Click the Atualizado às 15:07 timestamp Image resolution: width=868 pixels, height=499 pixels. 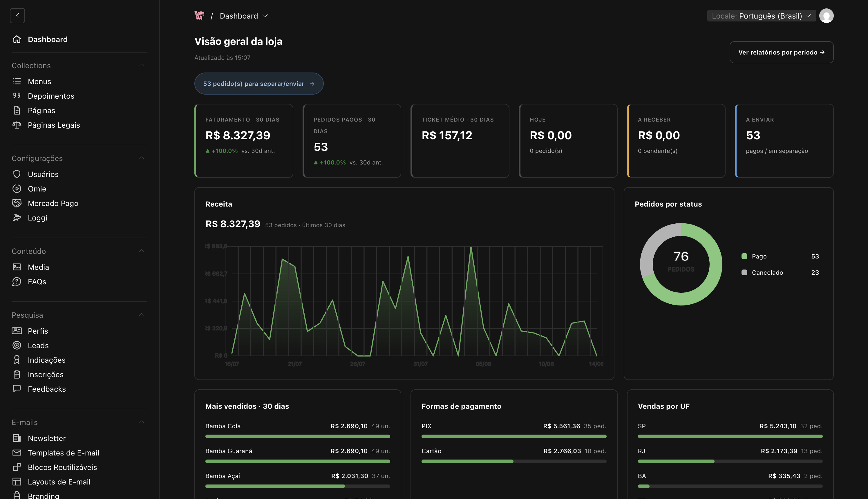pyautogui.click(x=223, y=57)
